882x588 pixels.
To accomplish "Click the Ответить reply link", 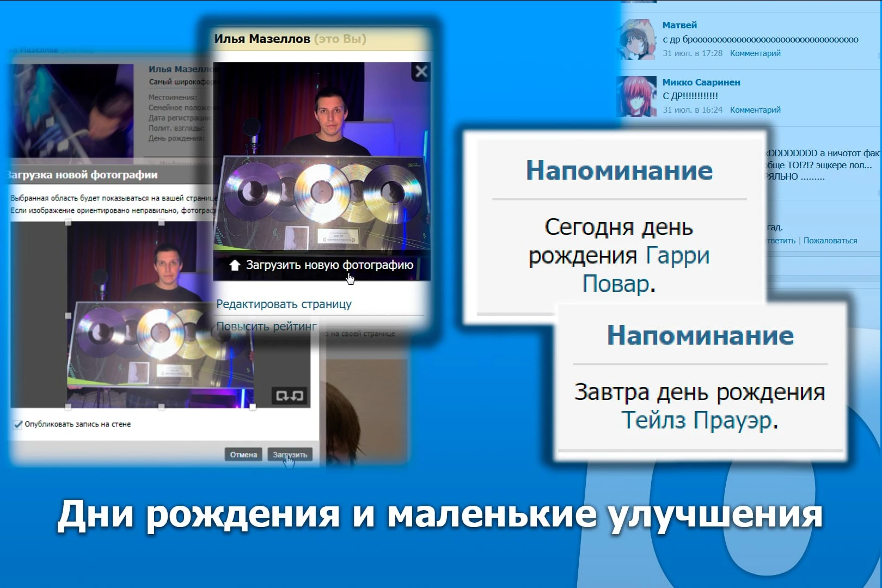I will pos(781,240).
